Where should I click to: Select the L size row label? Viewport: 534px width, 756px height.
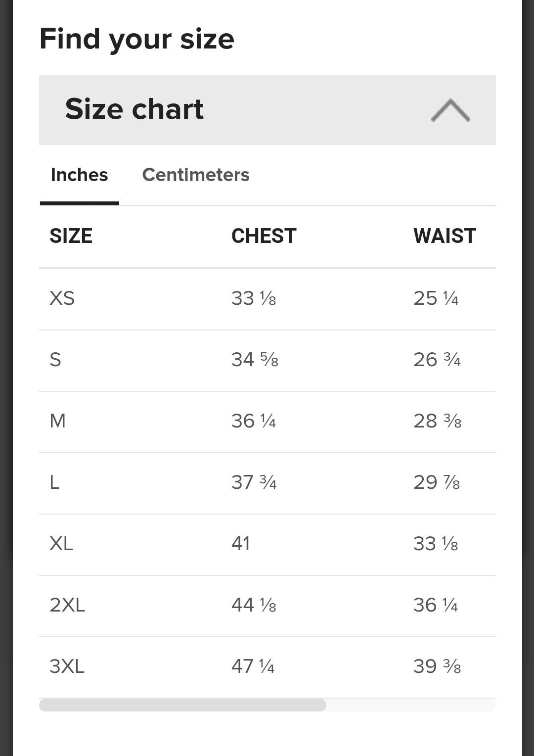(54, 482)
